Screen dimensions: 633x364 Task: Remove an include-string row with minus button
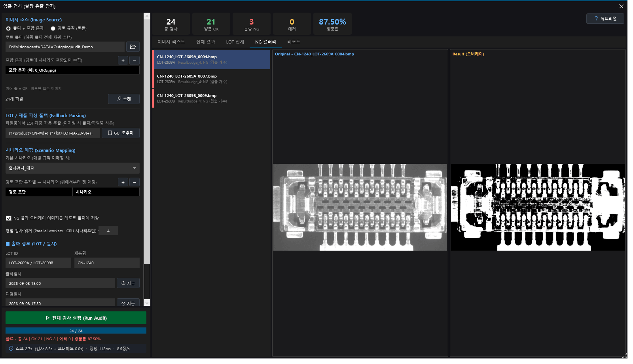click(x=135, y=61)
